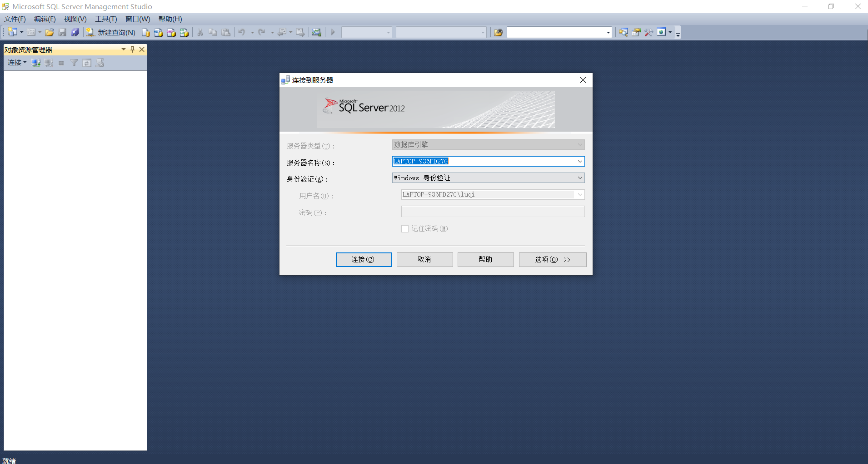Click the Add New Item toolbar icon
The height and width of the screenshot is (464, 868).
(x=31, y=32)
